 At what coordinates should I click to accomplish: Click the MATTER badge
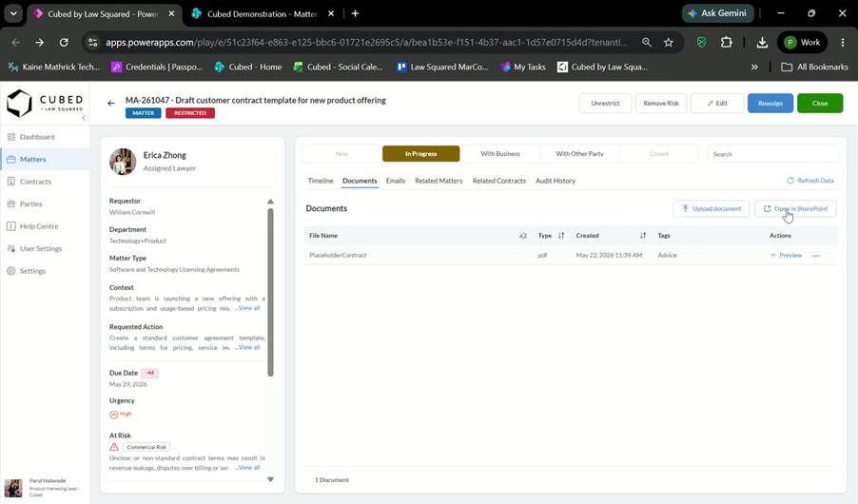[144, 113]
